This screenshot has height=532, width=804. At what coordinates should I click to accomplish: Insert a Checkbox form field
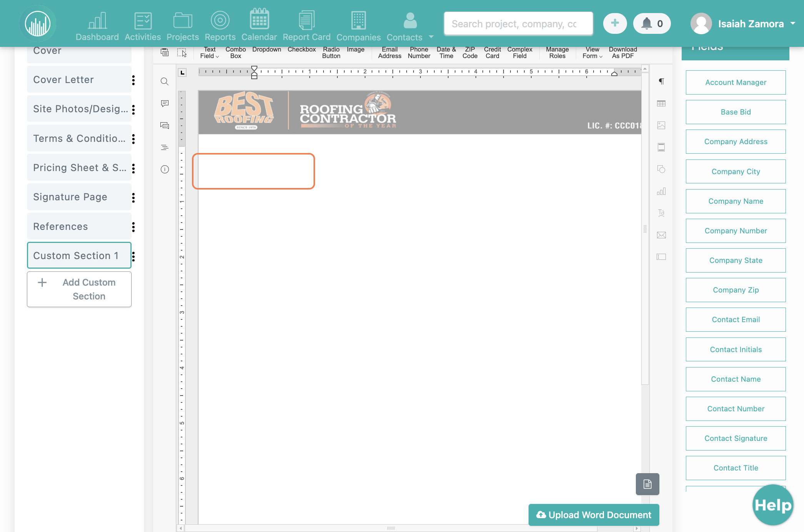(x=302, y=50)
